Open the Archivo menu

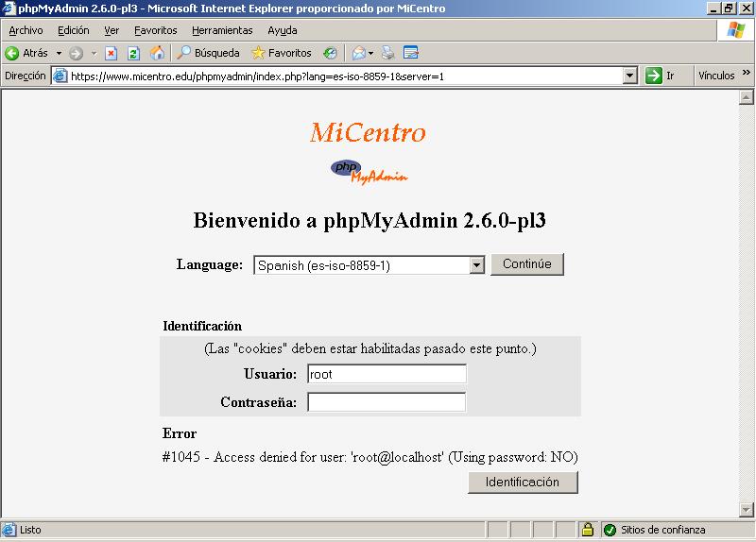click(x=26, y=30)
